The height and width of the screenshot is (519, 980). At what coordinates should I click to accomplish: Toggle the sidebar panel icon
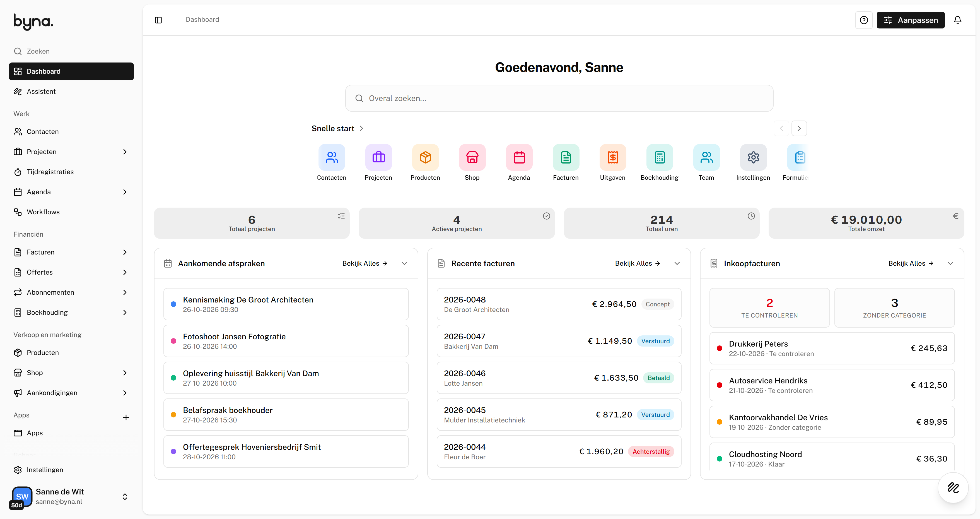click(x=158, y=20)
